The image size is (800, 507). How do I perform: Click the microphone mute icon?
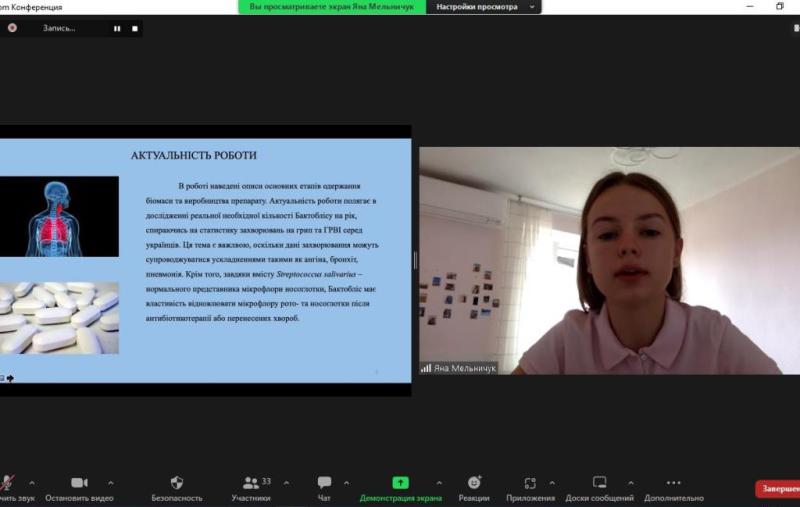point(7,482)
